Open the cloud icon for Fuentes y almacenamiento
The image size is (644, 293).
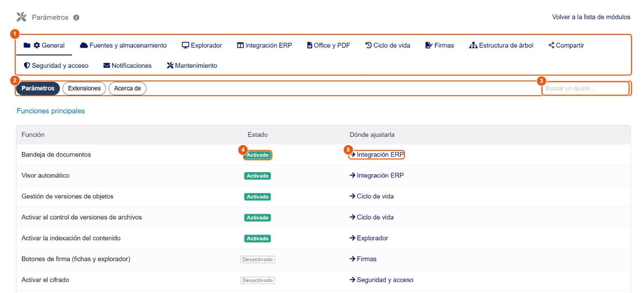[84, 45]
